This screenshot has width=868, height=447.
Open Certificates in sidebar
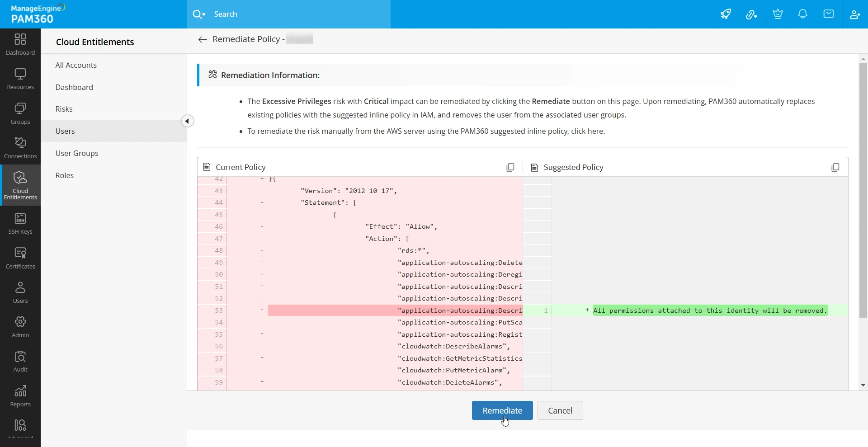20,259
